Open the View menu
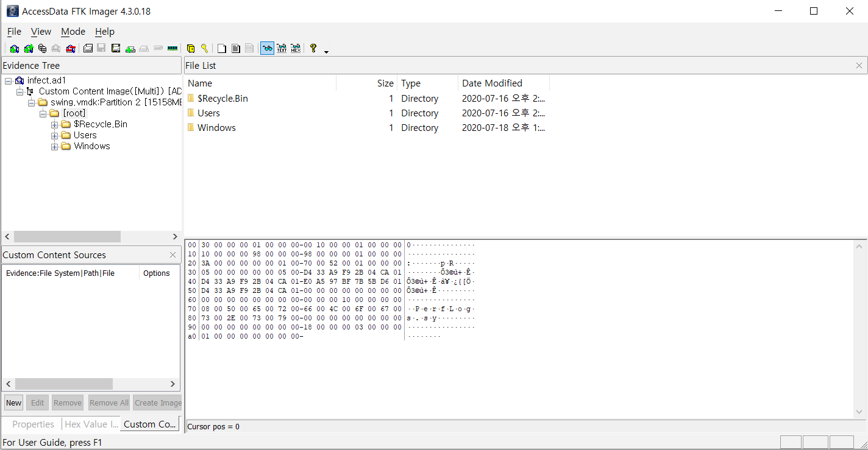868x450 pixels. click(41, 31)
